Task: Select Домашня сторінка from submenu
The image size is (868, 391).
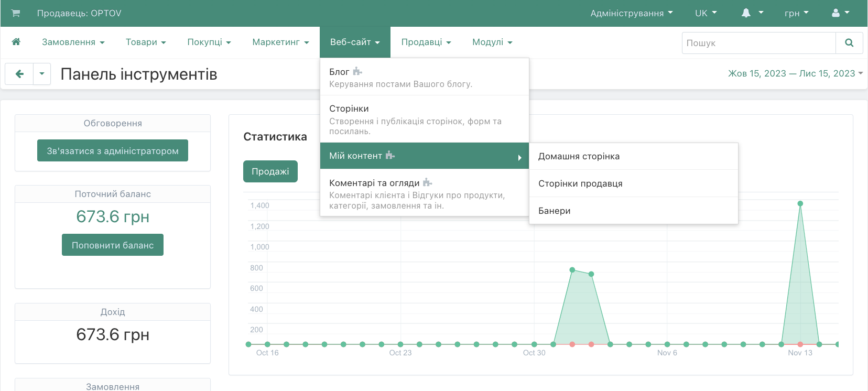Action: click(x=579, y=156)
